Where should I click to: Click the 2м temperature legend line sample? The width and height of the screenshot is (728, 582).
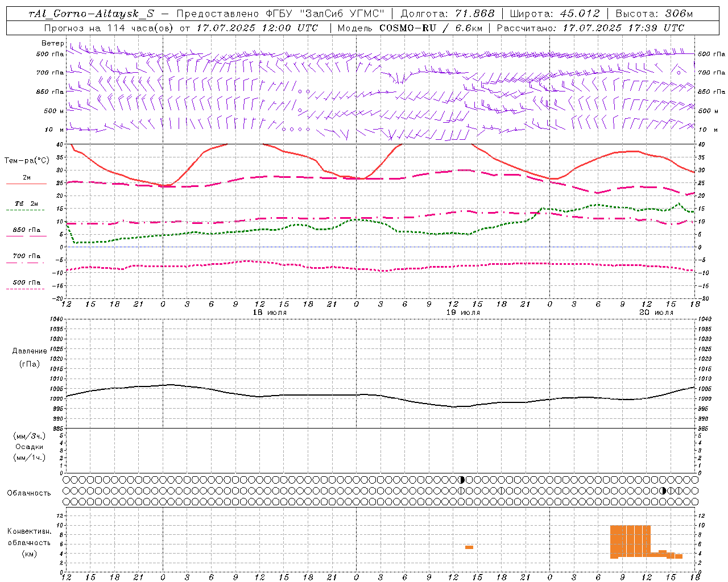point(26,184)
